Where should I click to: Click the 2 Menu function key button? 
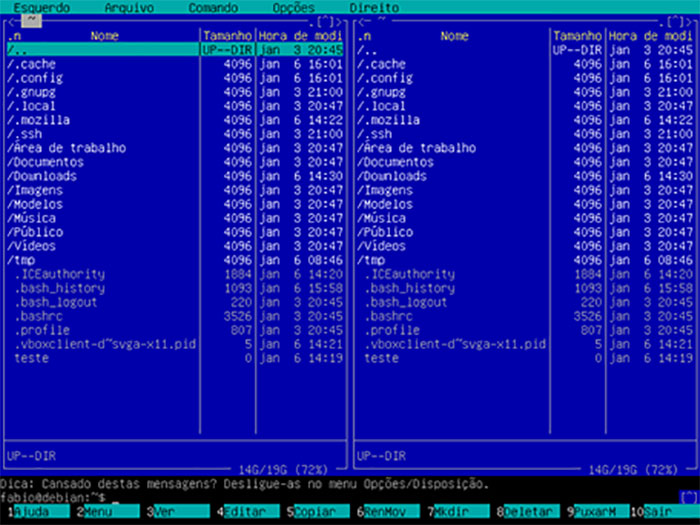click(108, 512)
